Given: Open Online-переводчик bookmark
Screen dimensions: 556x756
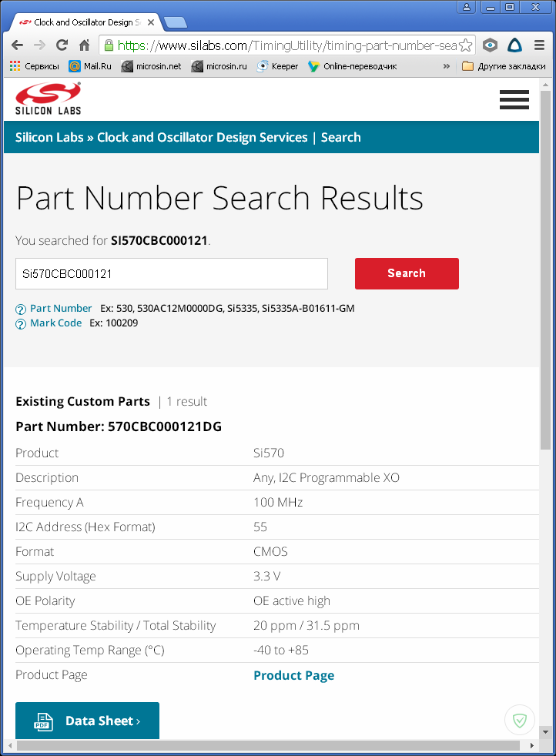Looking at the screenshot, I should pos(353,66).
